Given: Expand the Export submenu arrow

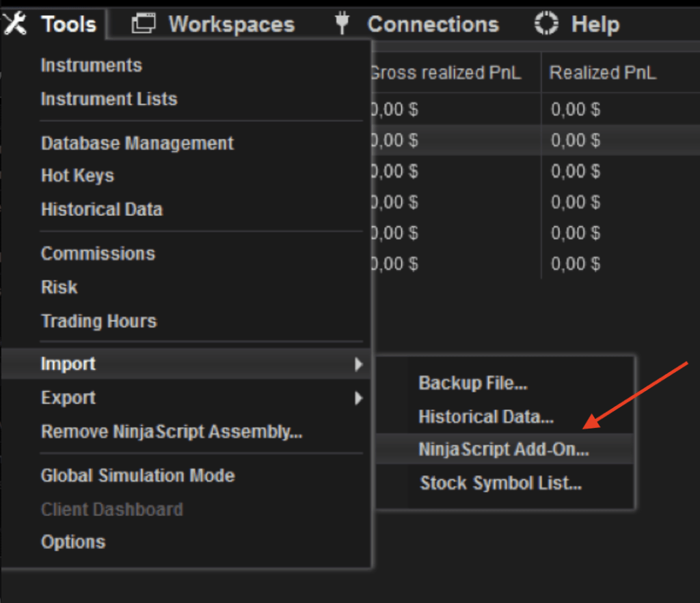Looking at the screenshot, I should point(360,397).
